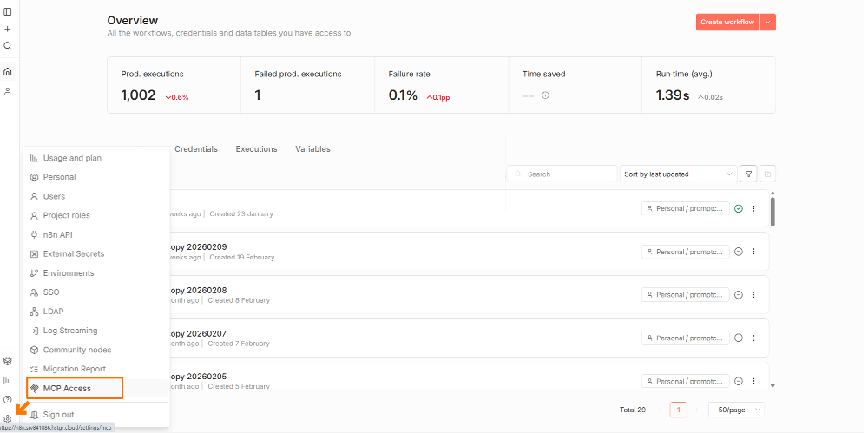Open the 50/page size dropdown

click(x=736, y=410)
